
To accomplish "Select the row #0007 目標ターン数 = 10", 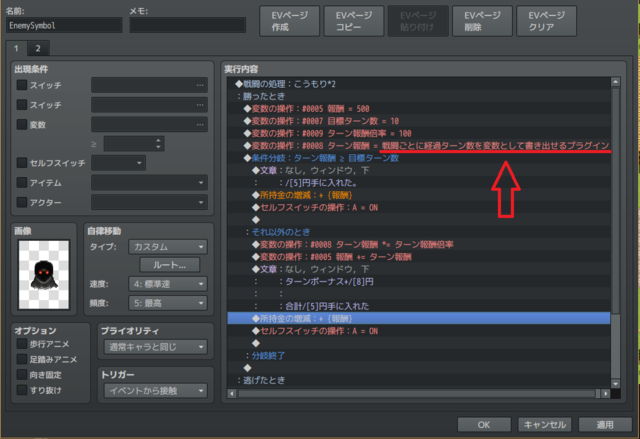I will pos(419,121).
